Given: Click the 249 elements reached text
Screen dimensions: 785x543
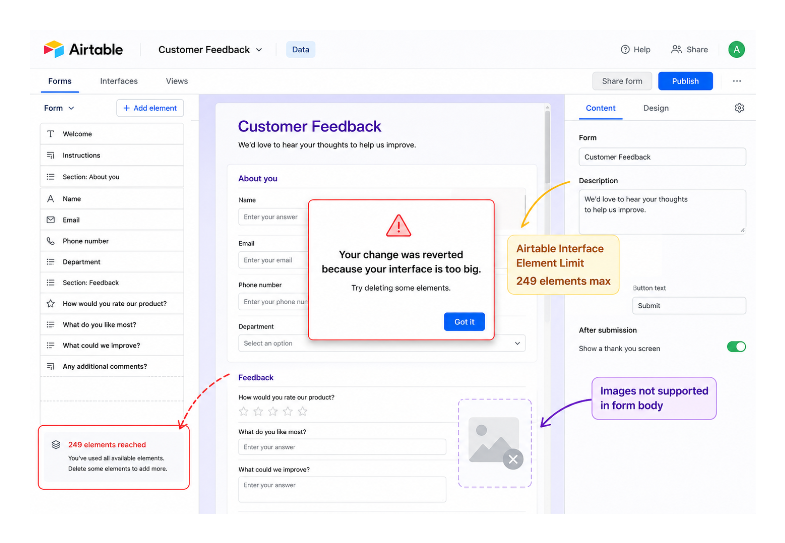Looking at the screenshot, I should [x=107, y=444].
